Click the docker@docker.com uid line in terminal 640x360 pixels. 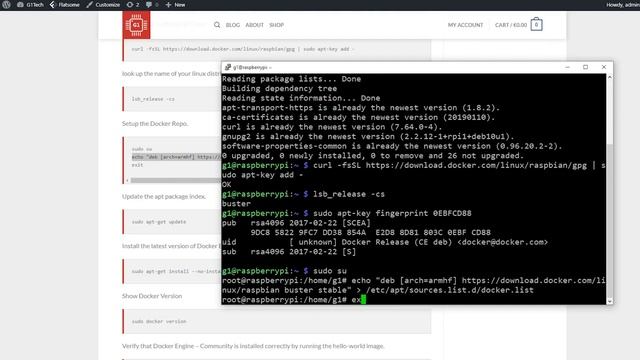[x=385, y=242]
